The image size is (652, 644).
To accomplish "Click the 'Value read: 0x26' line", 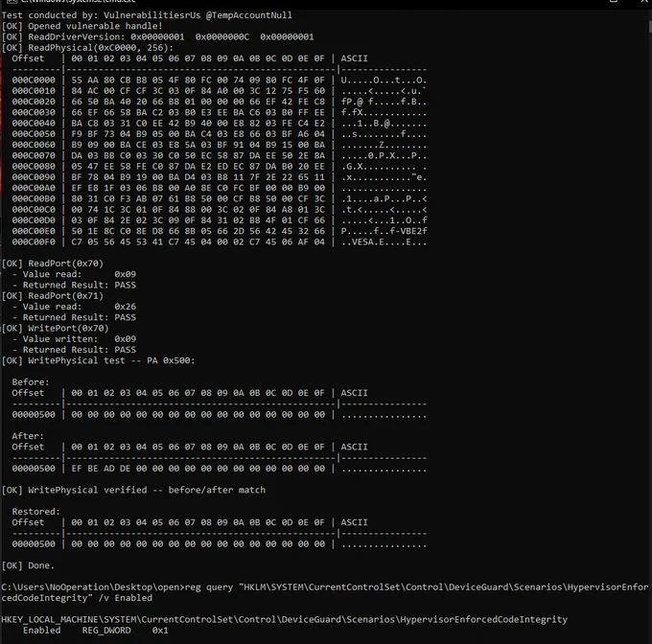I will [x=74, y=307].
